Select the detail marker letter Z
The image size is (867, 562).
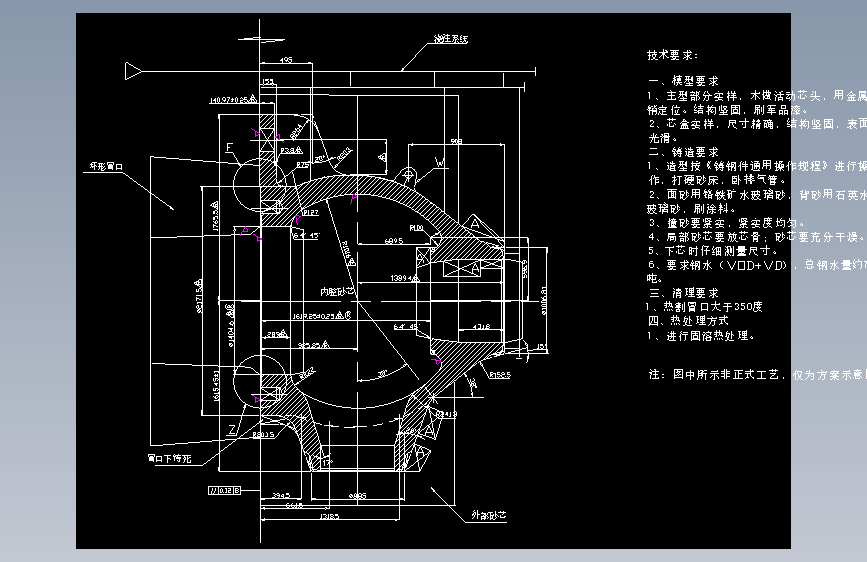(232, 429)
